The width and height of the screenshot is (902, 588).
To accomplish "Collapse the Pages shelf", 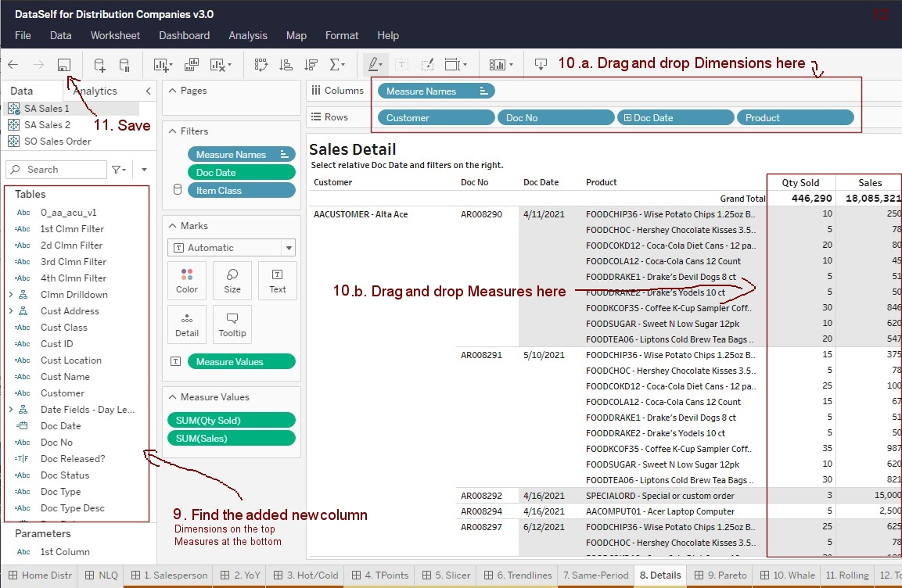I will click(x=173, y=91).
